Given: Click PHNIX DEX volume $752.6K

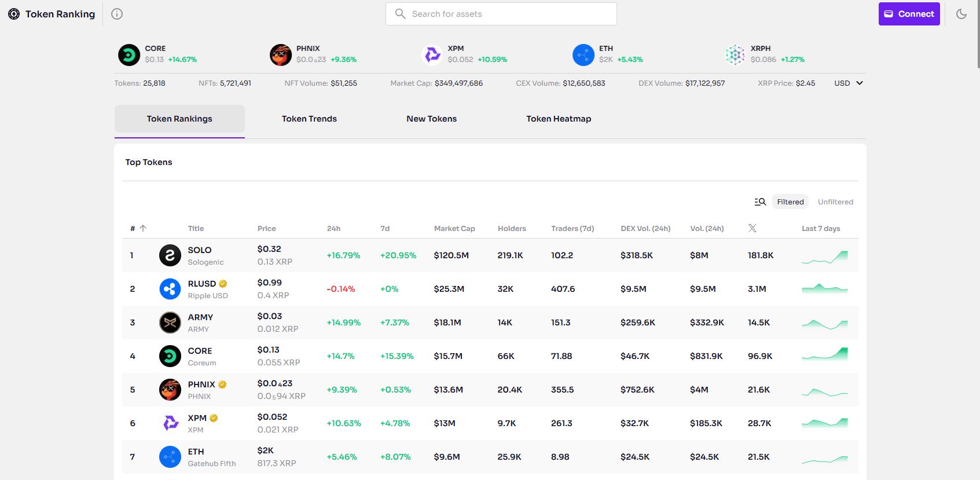Looking at the screenshot, I should tap(637, 390).
